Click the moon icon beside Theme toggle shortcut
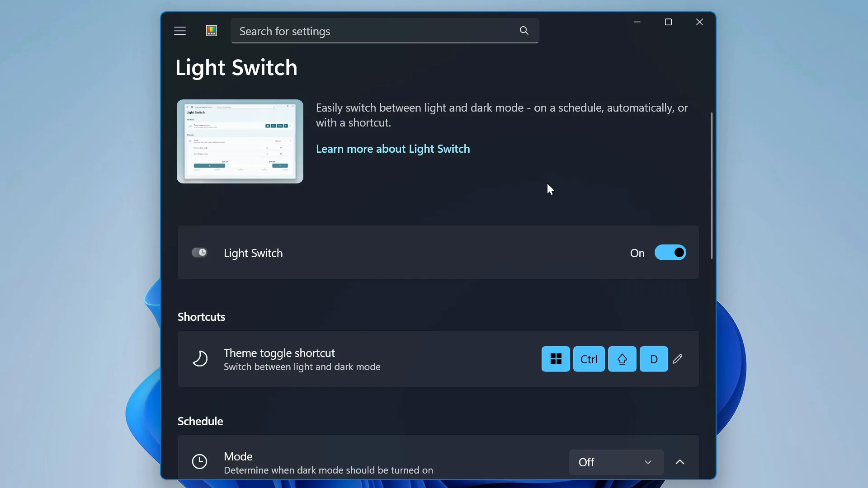This screenshot has height=488, width=868. [x=200, y=359]
